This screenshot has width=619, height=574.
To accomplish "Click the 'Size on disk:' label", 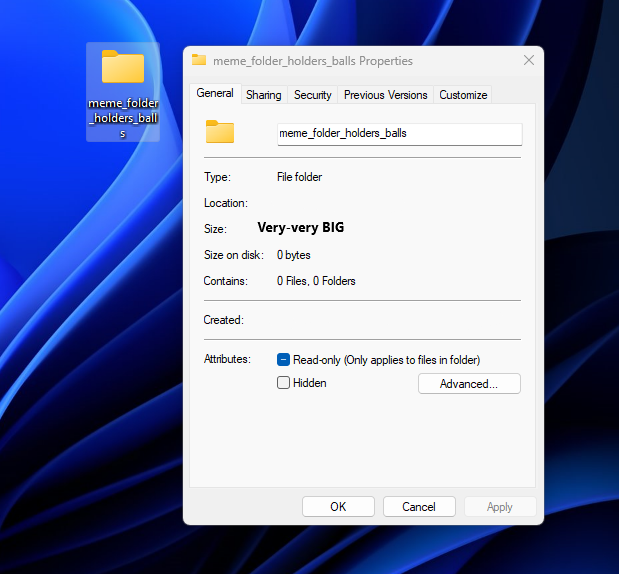I will pyautogui.click(x=234, y=255).
